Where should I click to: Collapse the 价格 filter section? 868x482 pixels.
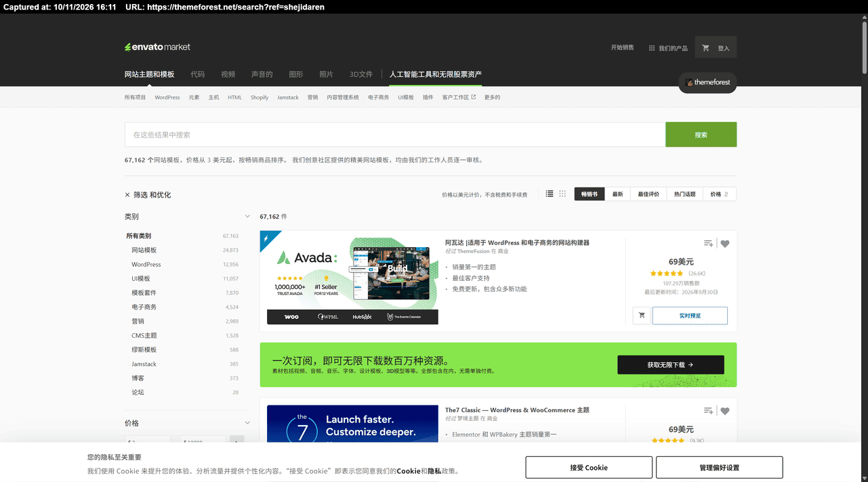[x=247, y=423]
